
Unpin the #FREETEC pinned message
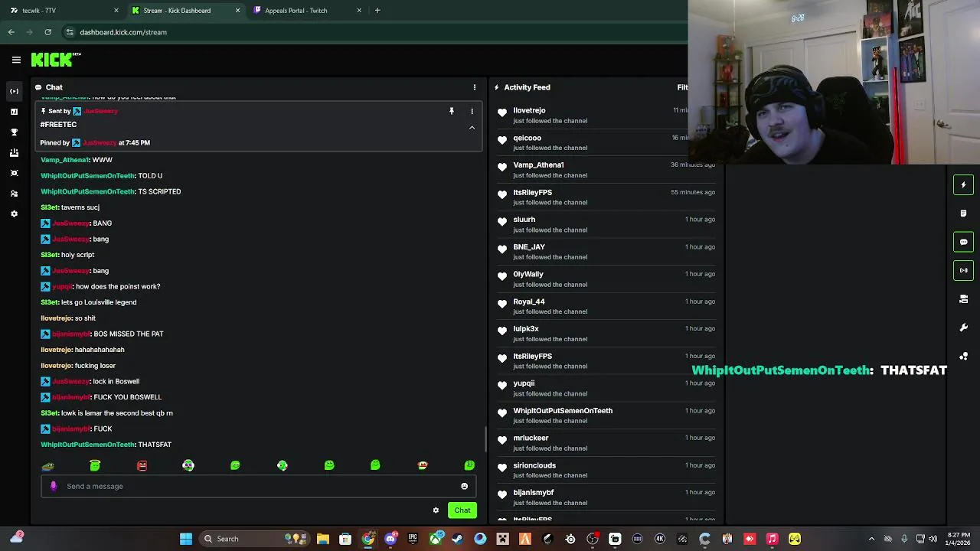coord(452,112)
